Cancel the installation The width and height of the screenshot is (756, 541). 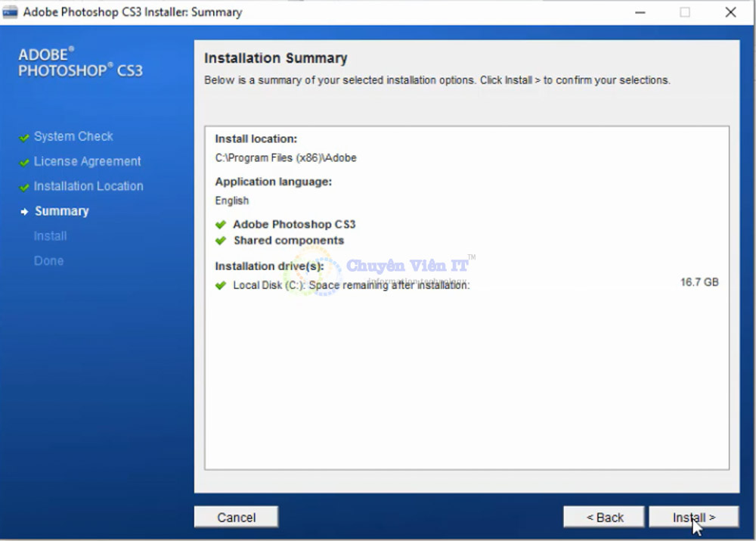click(x=236, y=517)
